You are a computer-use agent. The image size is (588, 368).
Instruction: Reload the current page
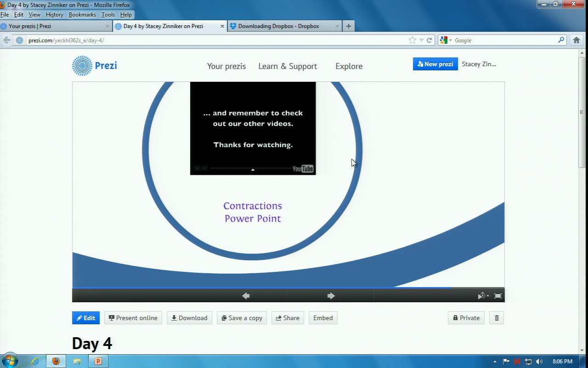(x=430, y=40)
